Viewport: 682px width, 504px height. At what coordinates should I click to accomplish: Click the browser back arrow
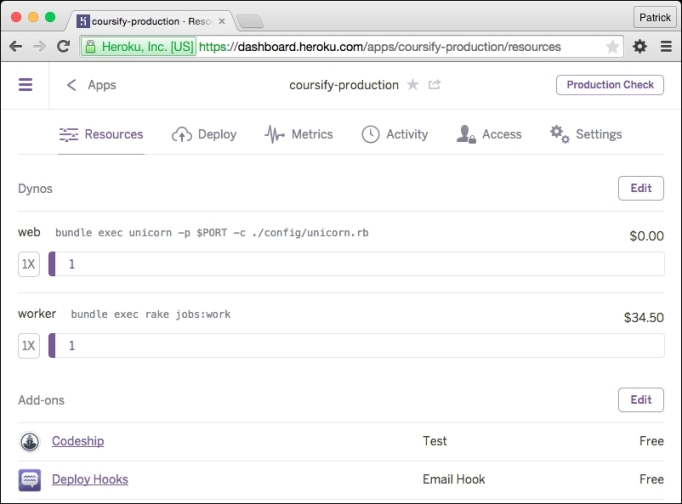[16, 46]
